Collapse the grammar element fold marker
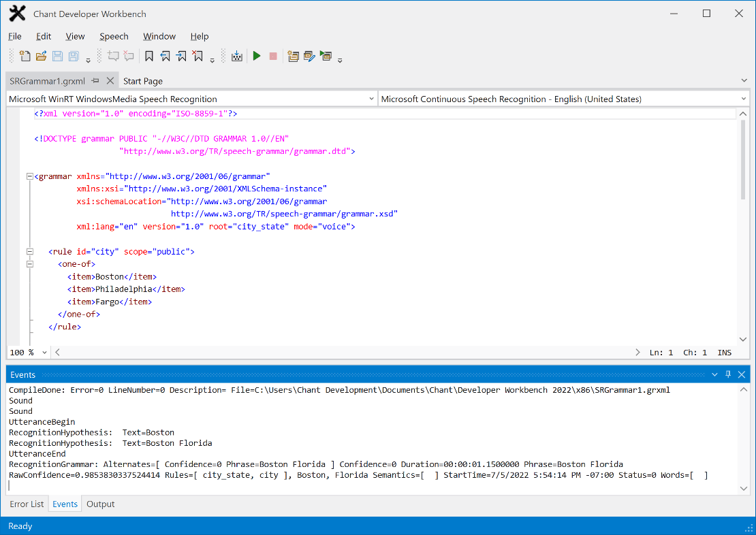This screenshot has height=535, width=756. (x=30, y=176)
